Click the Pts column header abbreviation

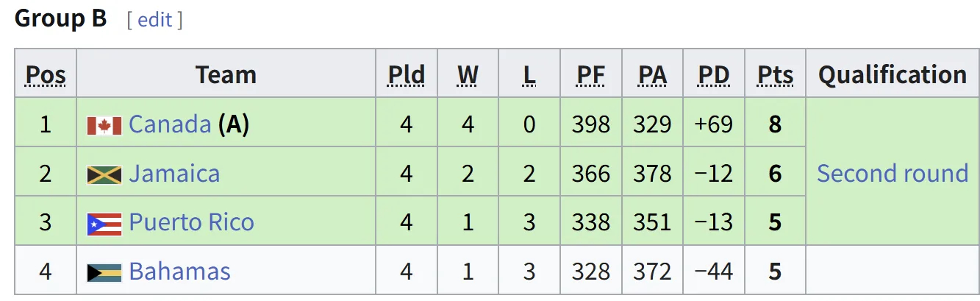click(x=775, y=74)
